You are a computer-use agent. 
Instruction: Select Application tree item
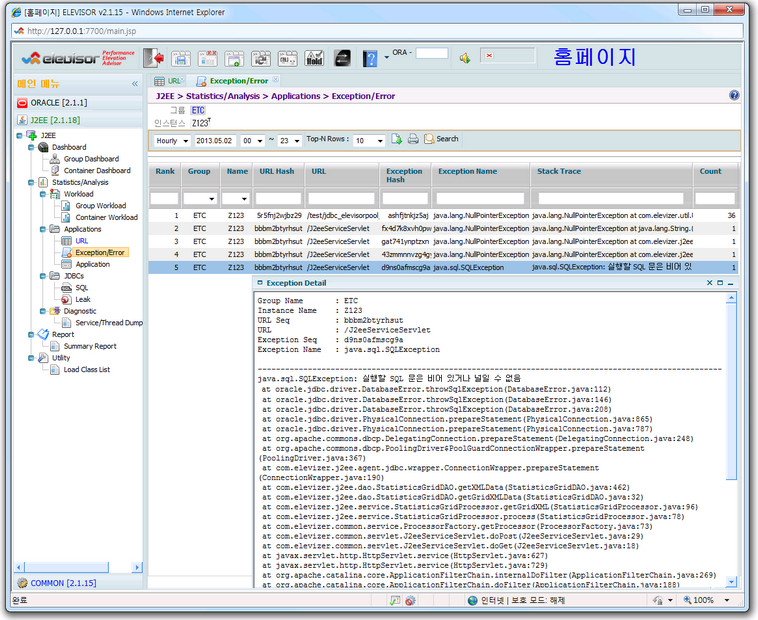pyautogui.click(x=92, y=264)
